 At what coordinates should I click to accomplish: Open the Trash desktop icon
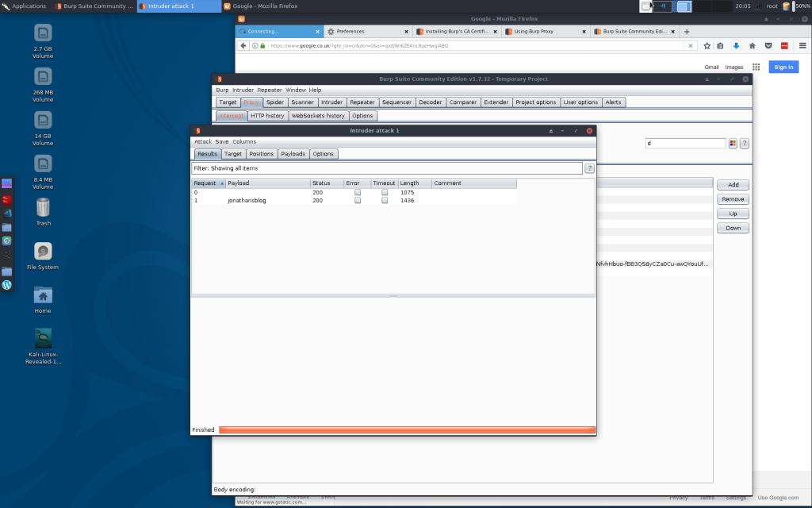pos(43,208)
